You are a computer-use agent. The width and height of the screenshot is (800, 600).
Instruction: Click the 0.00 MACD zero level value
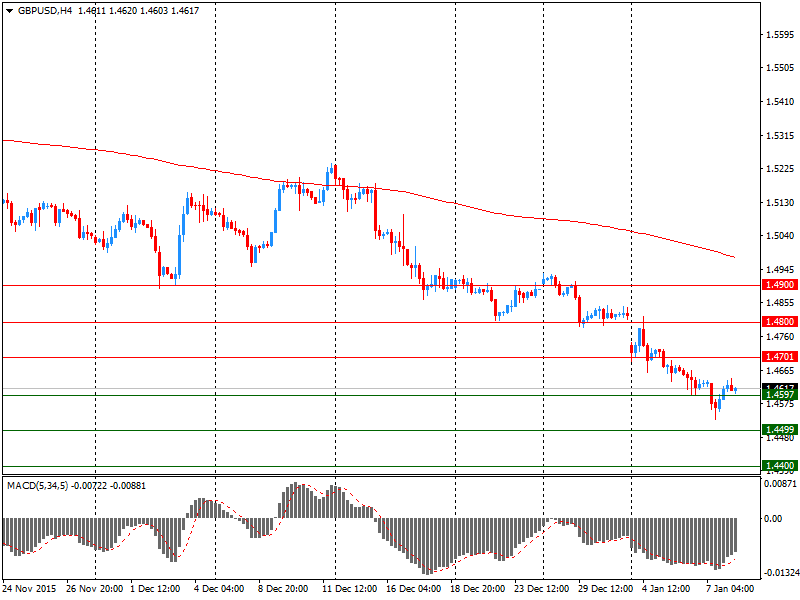(x=773, y=518)
